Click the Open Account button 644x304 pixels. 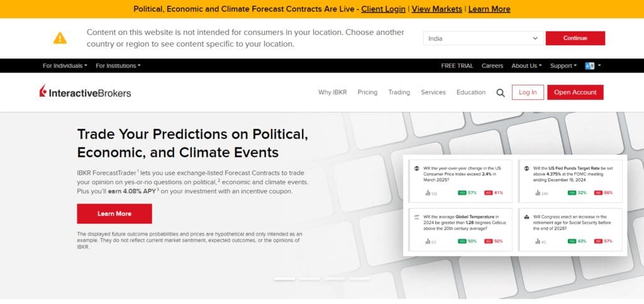pyautogui.click(x=575, y=92)
